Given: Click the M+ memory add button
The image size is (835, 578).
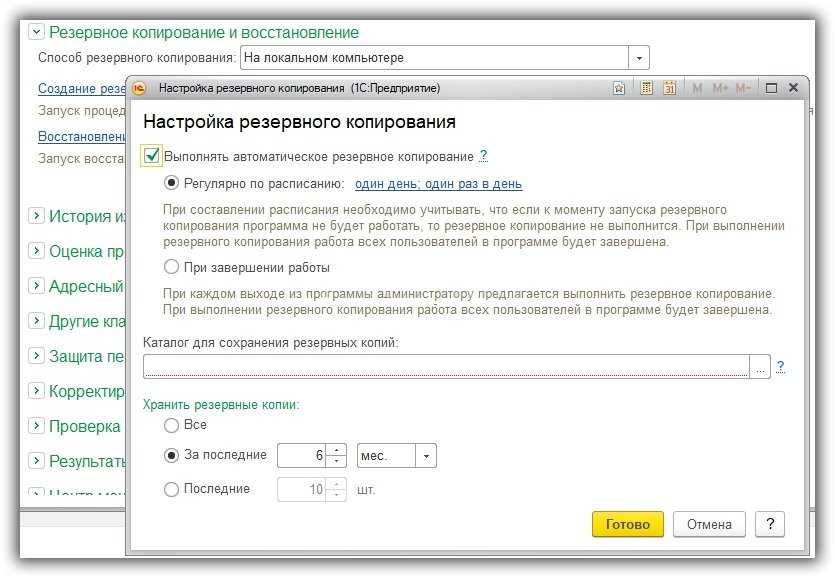Looking at the screenshot, I should point(719,88).
